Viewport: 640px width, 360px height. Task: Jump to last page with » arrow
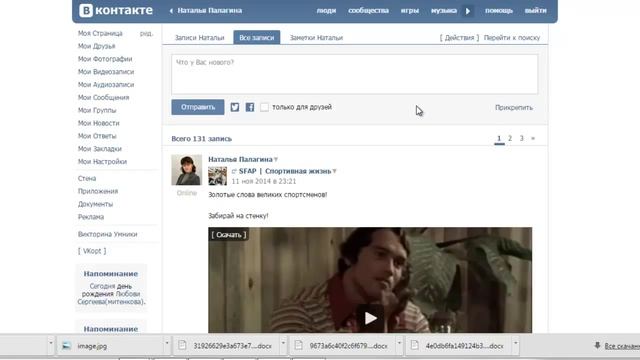533,138
